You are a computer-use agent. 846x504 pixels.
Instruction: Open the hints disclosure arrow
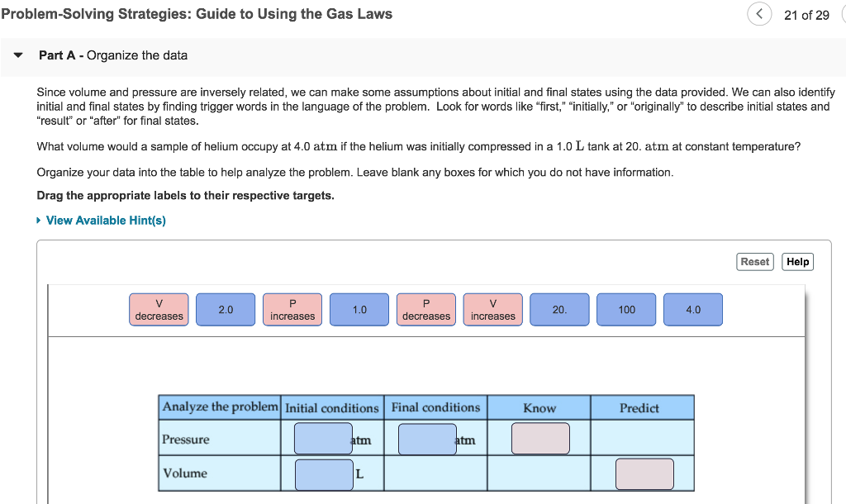pyautogui.click(x=38, y=221)
